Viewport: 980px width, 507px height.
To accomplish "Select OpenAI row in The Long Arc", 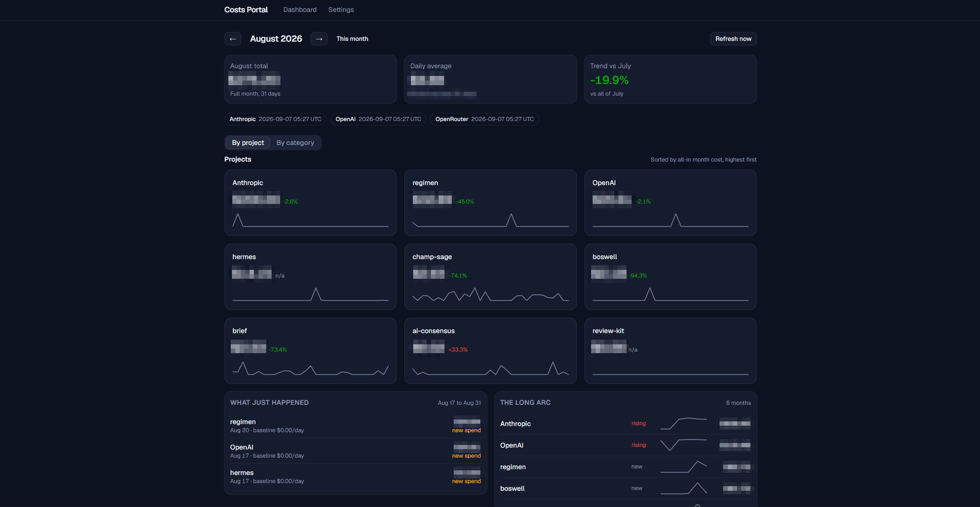I will pos(625,445).
